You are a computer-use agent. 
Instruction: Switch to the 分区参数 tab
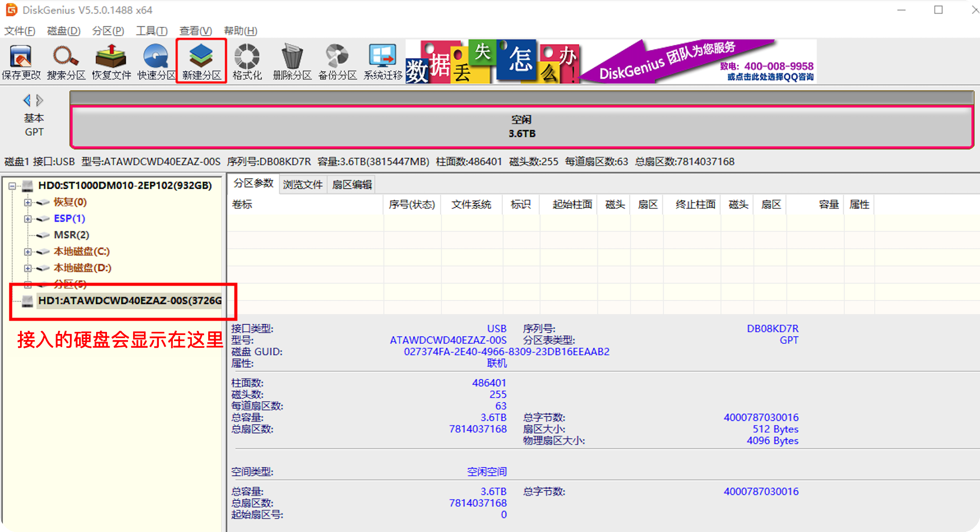253,184
